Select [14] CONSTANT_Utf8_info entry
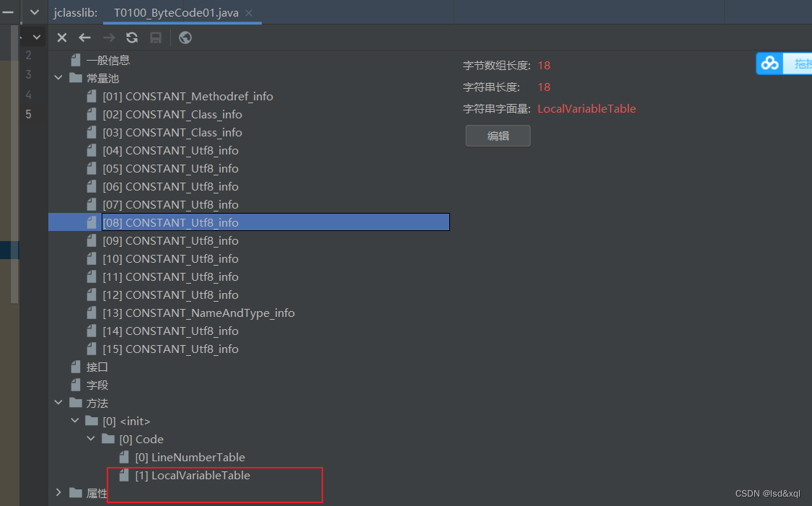This screenshot has height=506, width=812. (170, 331)
